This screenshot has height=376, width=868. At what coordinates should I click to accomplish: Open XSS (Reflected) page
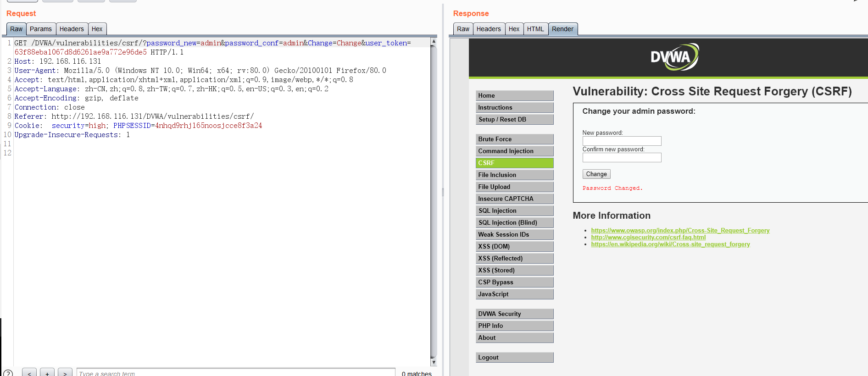click(514, 258)
